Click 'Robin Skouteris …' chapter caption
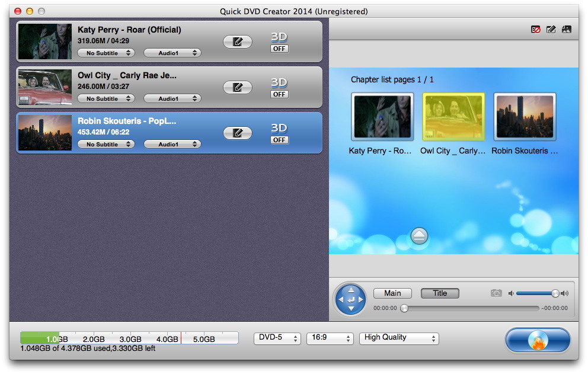Image resolution: width=588 pixels, height=374 pixels. pyautogui.click(x=525, y=151)
